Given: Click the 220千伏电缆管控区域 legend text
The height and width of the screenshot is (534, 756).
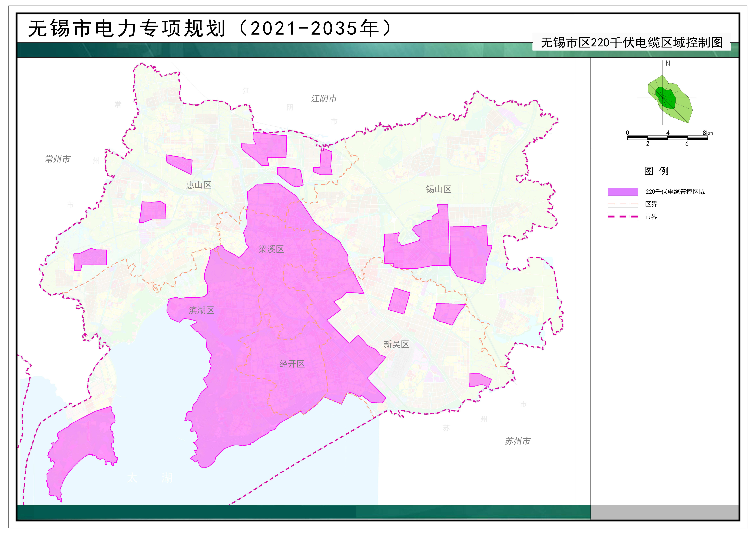Looking at the screenshot, I should 675,192.
